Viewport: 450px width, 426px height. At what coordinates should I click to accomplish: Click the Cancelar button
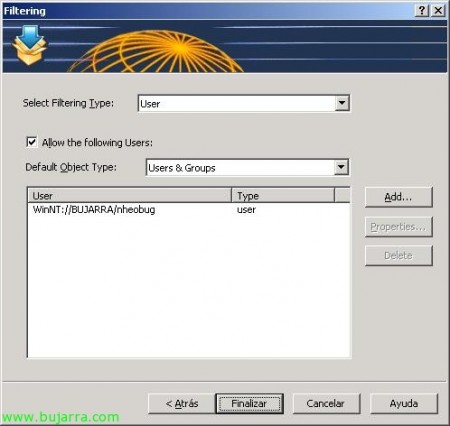[326, 404]
